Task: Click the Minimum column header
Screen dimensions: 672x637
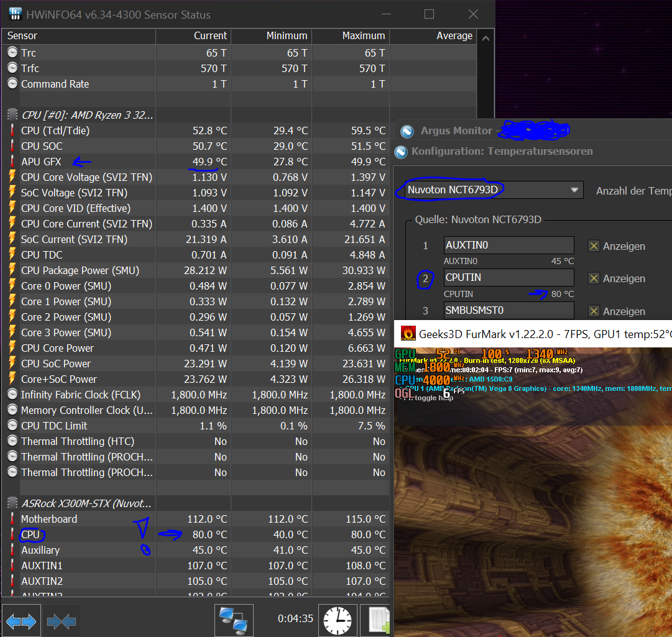Action: click(x=271, y=36)
